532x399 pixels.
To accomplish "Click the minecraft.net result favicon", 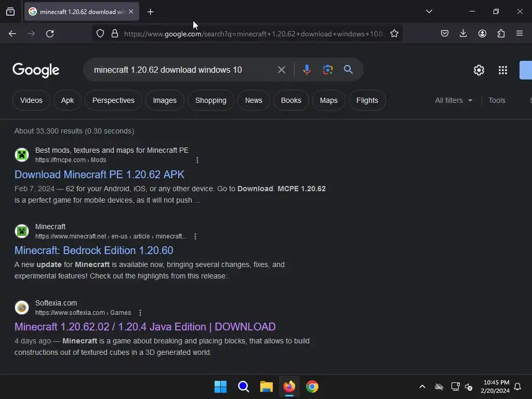I will tap(22, 231).
